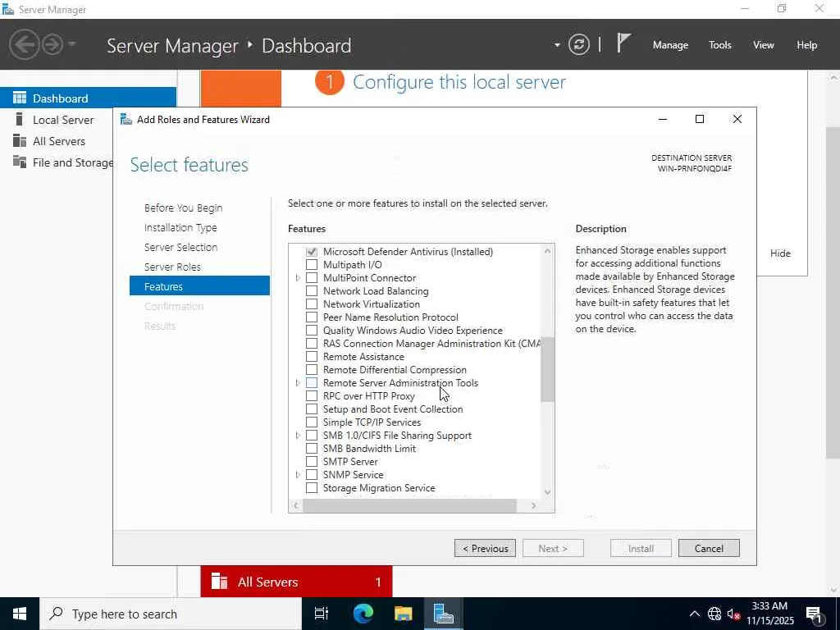Go to Server Roles step
The height and width of the screenshot is (630, 840).
[x=172, y=267]
